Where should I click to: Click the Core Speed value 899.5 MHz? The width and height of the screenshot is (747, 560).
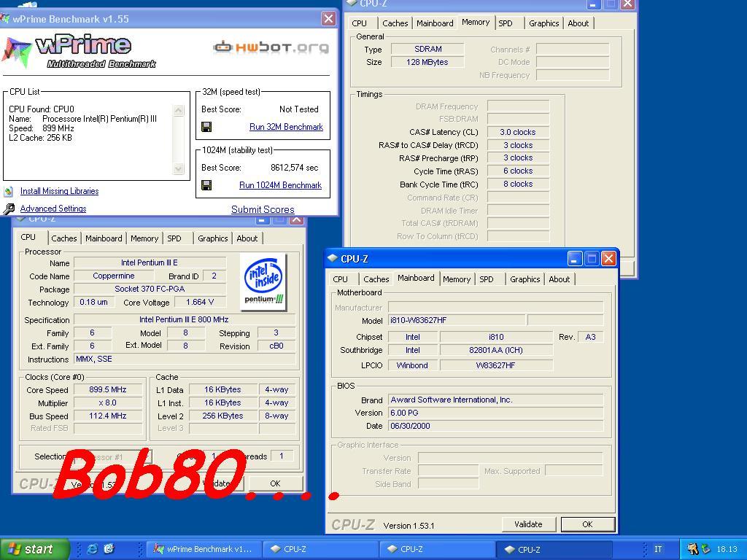108,389
